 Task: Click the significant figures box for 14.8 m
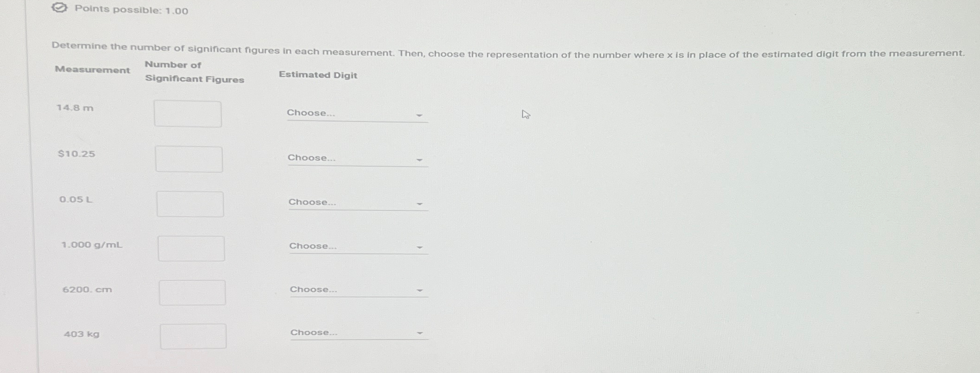pos(187,113)
